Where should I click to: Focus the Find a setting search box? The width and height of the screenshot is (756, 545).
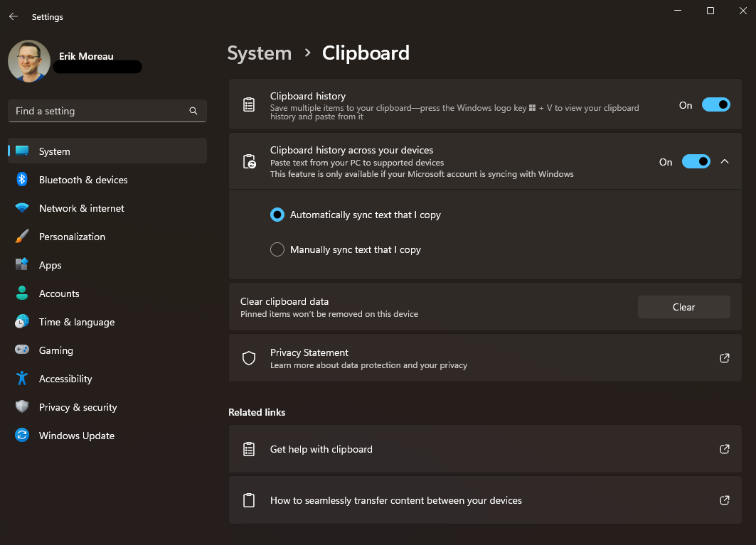[100, 111]
